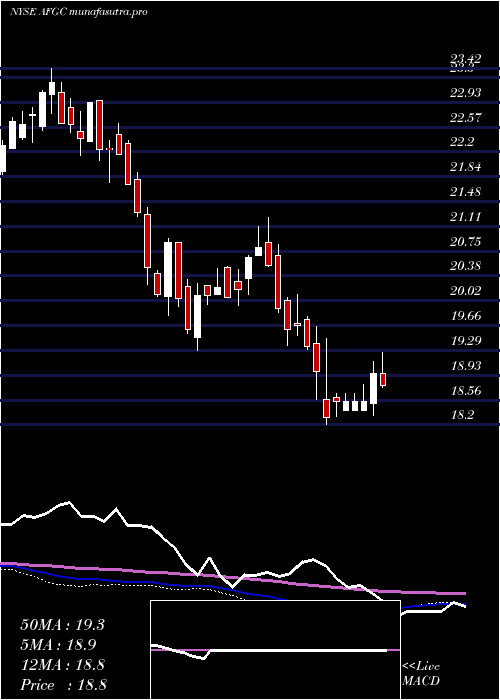The height and width of the screenshot is (700, 500).
Task: Click the 18.56 price axis label
Action: pos(466,391)
